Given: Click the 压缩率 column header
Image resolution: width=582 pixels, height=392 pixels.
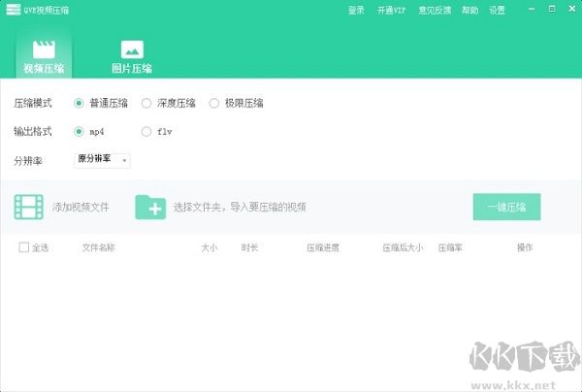Looking at the screenshot, I should coord(450,247).
